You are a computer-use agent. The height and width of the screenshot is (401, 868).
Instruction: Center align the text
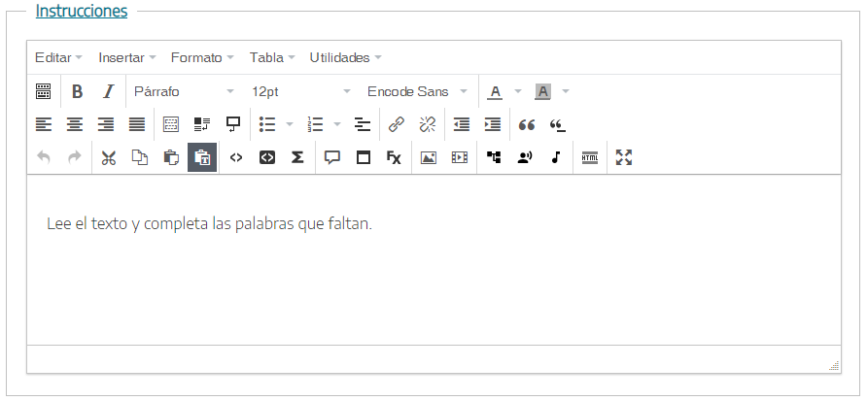pyautogui.click(x=75, y=124)
